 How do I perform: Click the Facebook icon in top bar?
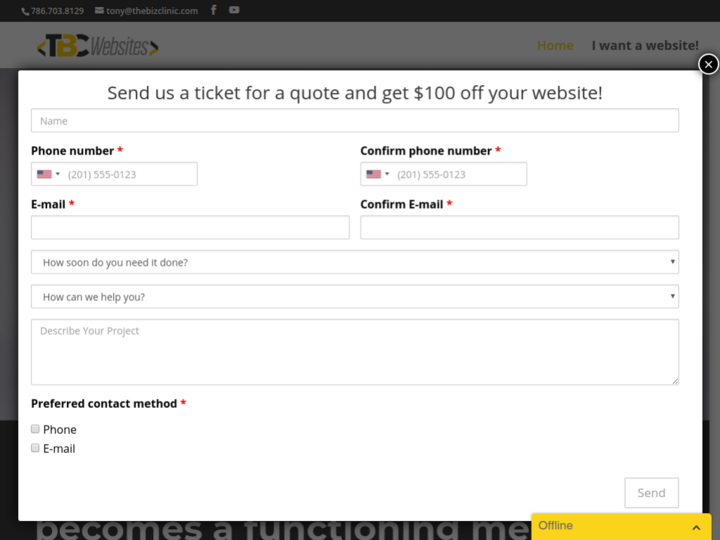point(214,10)
